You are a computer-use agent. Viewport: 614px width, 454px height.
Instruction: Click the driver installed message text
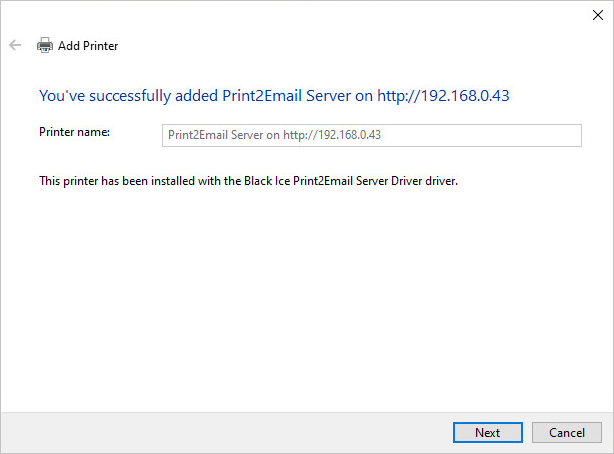coord(248,181)
